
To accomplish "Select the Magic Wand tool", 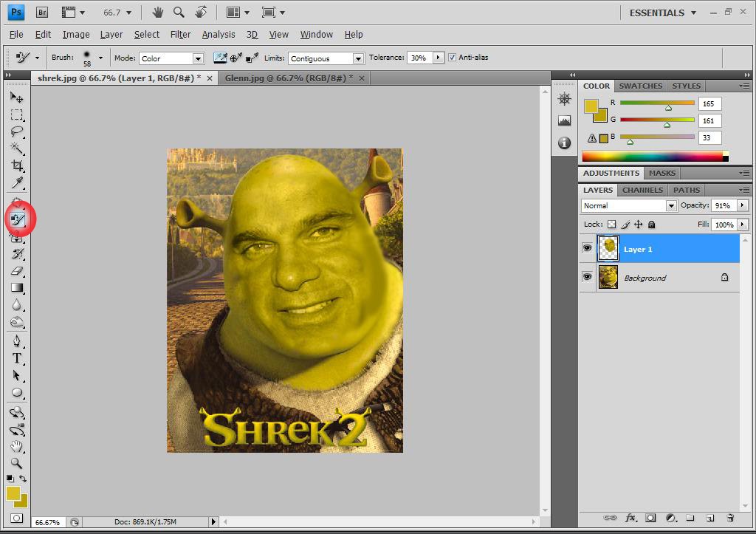I will (17, 148).
